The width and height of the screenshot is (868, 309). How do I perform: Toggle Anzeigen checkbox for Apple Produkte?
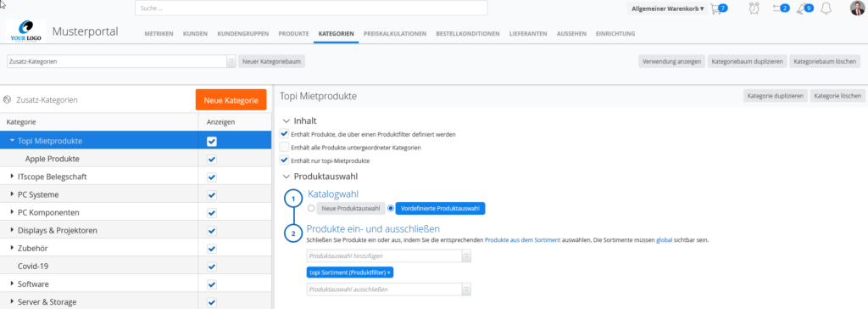[211, 160]
